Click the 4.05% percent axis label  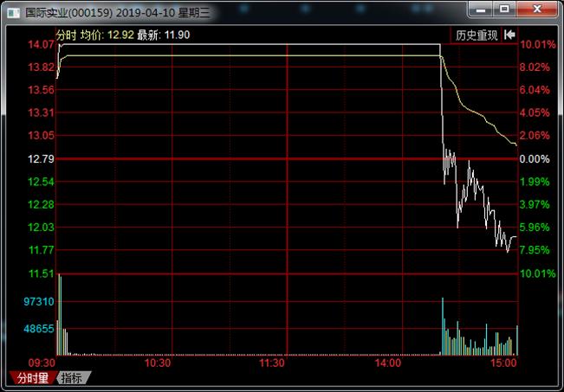point(535,112)
